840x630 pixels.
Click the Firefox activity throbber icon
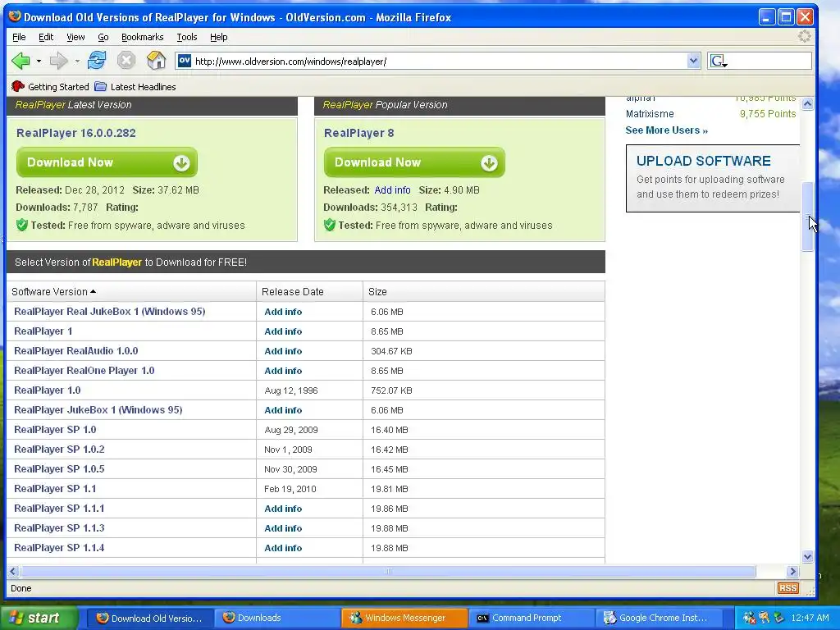(x=804, y=36)
